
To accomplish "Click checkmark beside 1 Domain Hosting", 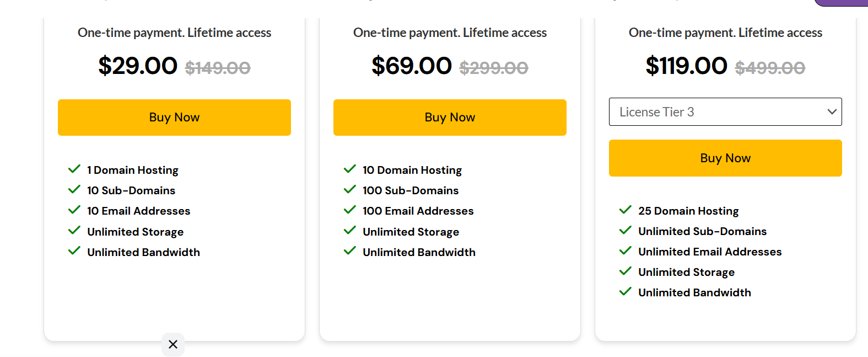I will tap(74, 169).
